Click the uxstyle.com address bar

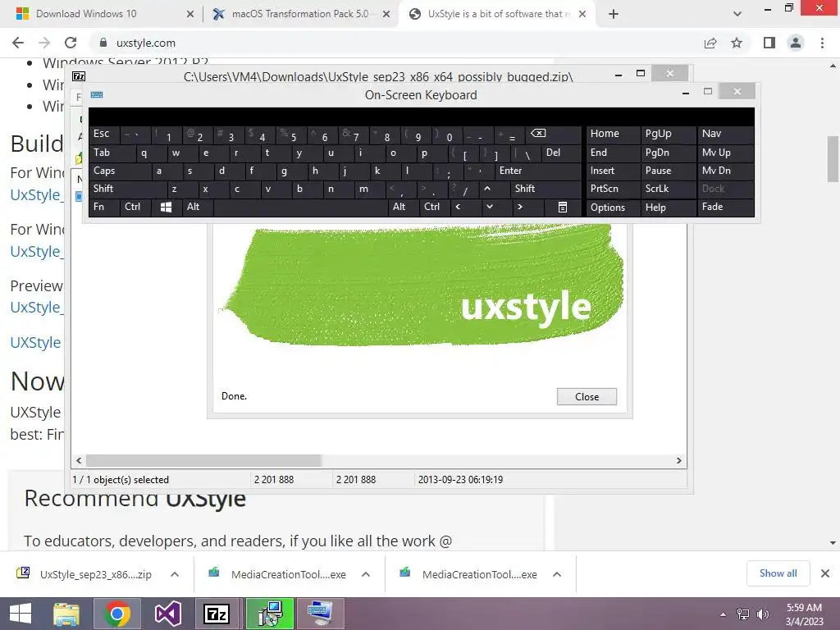(x=396, y=43)
